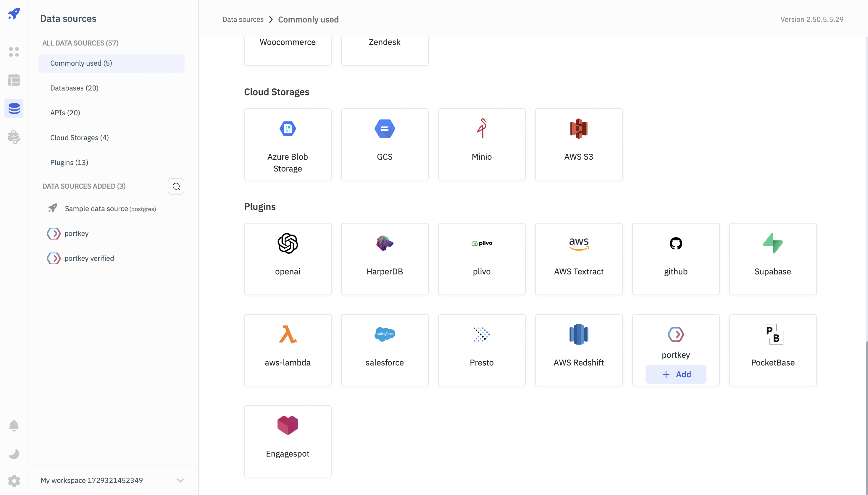Choose the github plugin card
Viewport: 868px width, 495px height.
tap(675, 259)
